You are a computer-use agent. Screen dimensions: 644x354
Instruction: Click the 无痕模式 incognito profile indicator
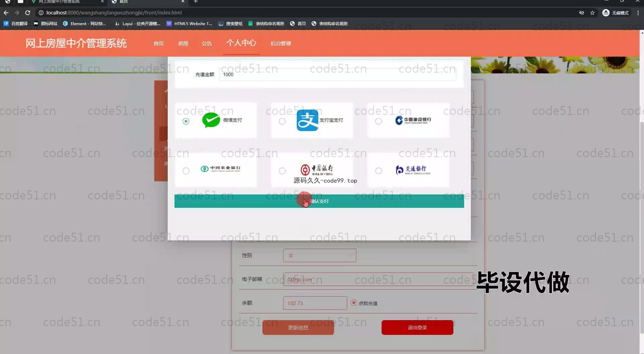pos(615,13)
